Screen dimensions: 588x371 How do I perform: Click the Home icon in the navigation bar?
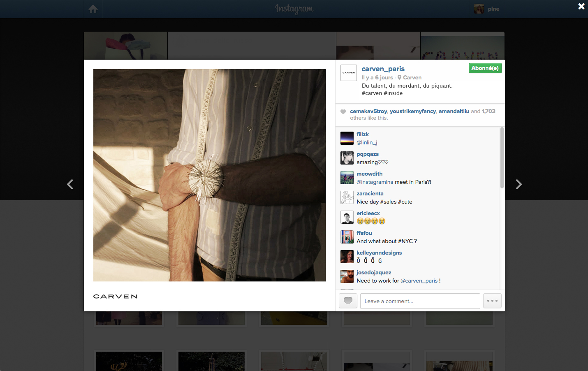[x=93, y=9]
